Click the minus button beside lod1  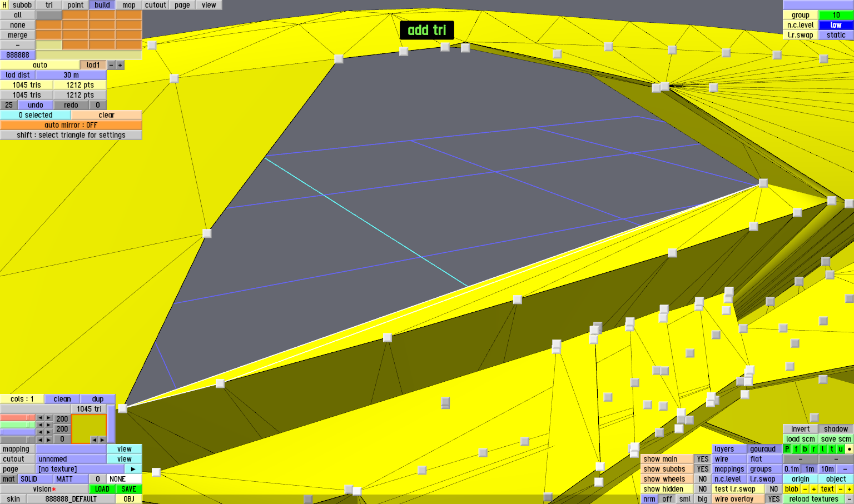click(x=111, y=65)
